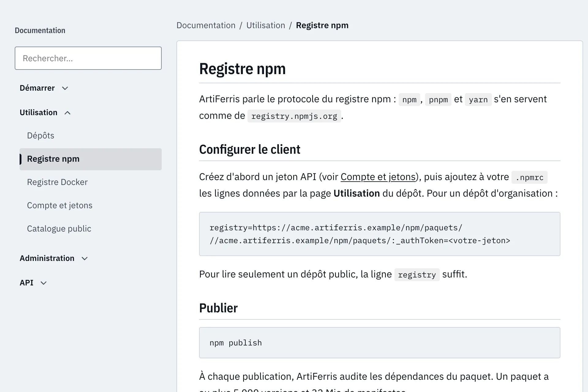
Task: Click the bold Utilisation word in paragraph
Action: point(356,194)
